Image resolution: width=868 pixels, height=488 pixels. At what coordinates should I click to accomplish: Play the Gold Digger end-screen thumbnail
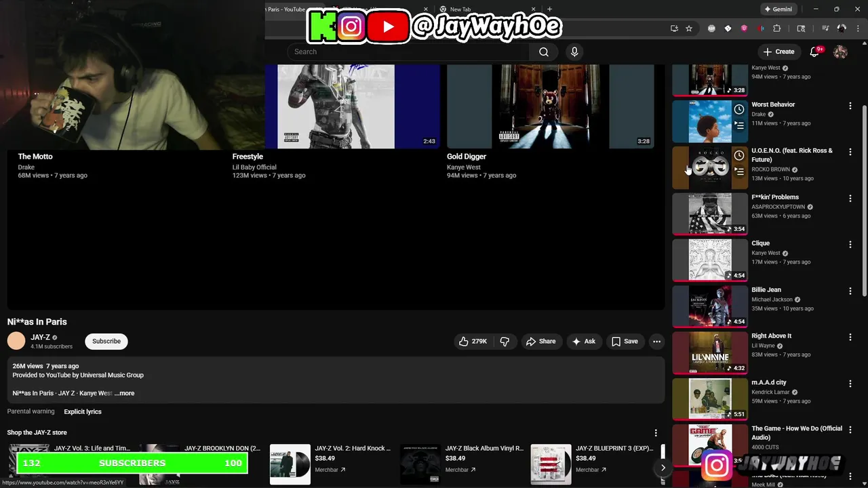(x=550, y=106)
